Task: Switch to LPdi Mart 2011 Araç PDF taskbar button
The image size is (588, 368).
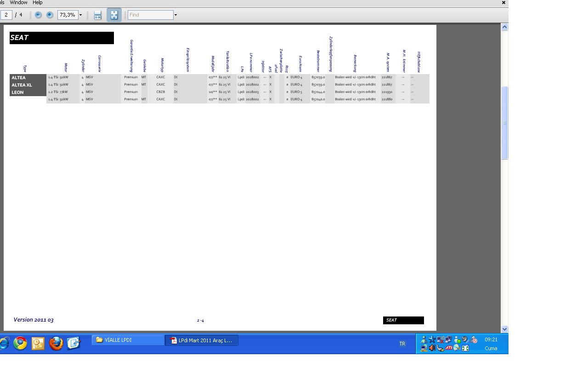Action: point(202,340)
